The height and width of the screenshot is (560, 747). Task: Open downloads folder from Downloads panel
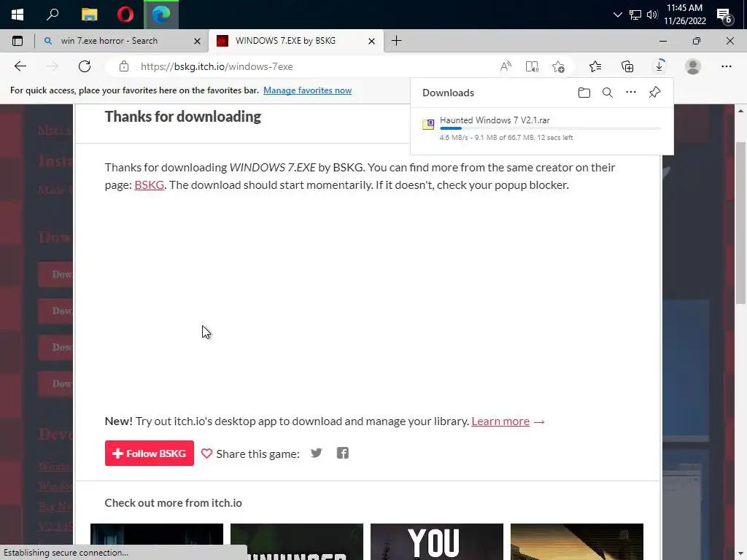584,93
